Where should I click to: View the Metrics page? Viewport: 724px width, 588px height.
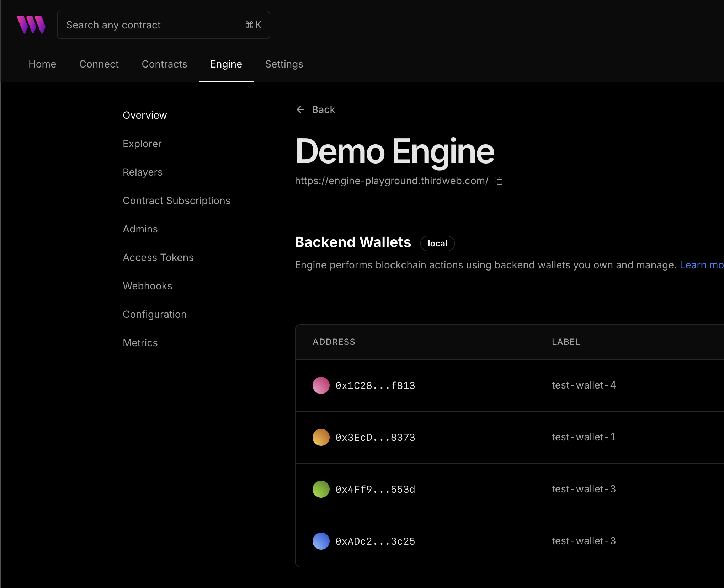(140, 343)
